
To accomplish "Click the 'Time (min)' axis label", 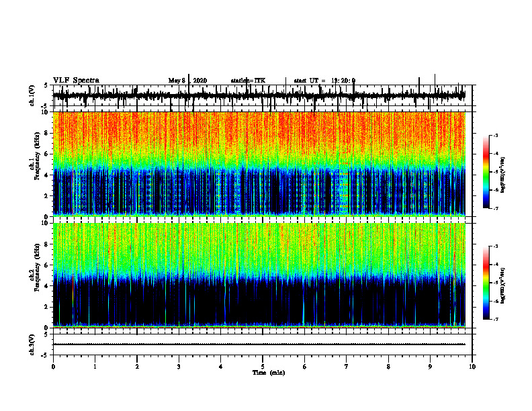I will pos(269,373).
